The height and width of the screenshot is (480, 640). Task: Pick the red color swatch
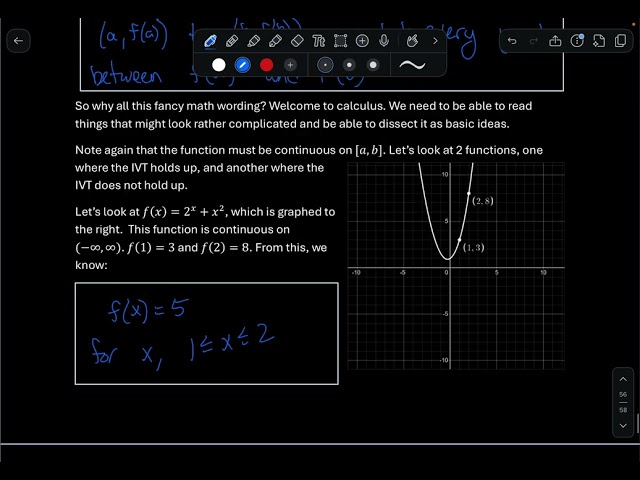click(x=267, y=65)
